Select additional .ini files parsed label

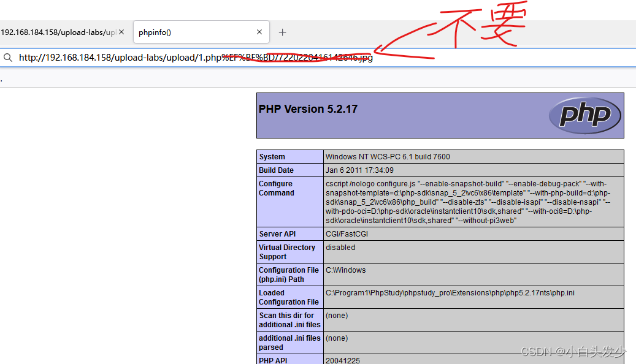point(289,343)
